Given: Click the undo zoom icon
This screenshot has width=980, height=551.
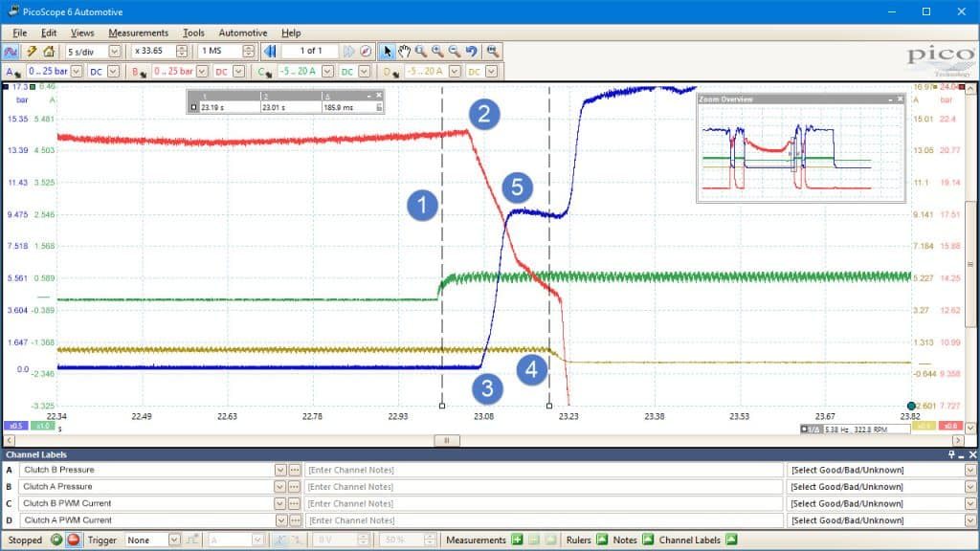Looking at the screenshot, I should coord(472,52).
